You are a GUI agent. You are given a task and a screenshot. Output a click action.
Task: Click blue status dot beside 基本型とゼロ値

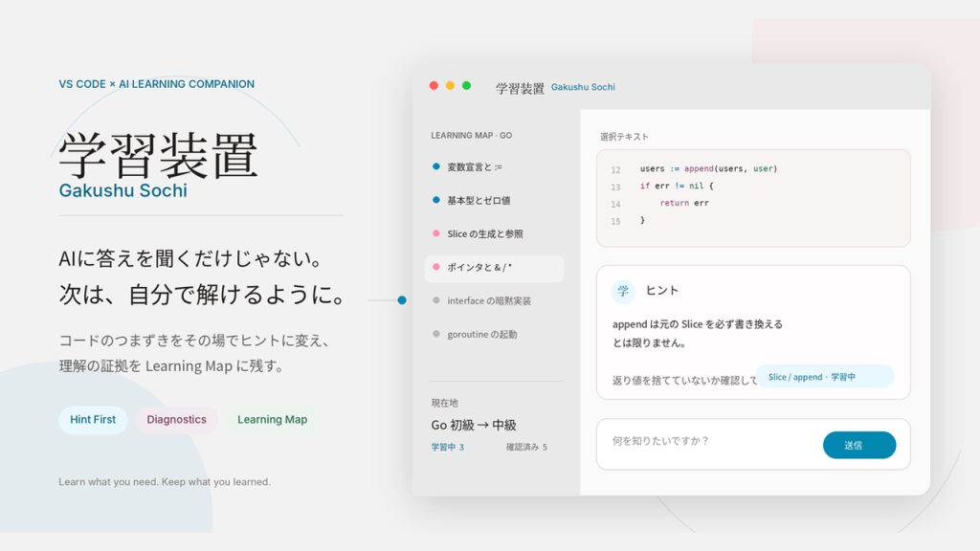tap(436, 200)
